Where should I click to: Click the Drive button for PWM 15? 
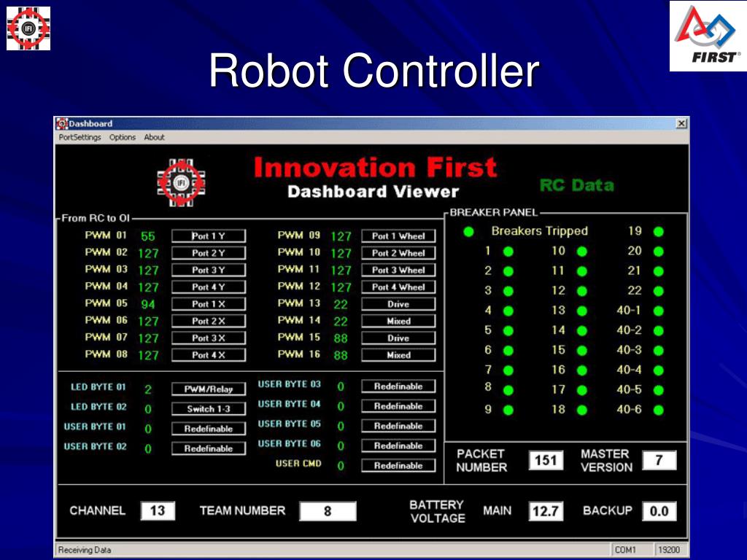pos(398,338)
